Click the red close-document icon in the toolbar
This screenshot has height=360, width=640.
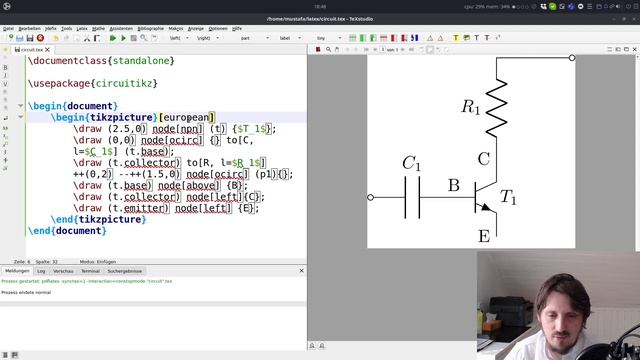click(40, 38)
